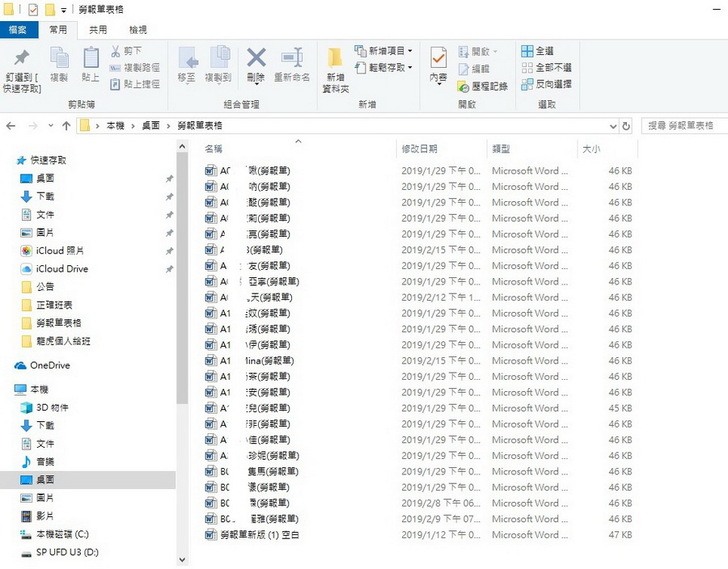The width and height of the screenshot is (728, 569).
Task: Click Select none (全部不選)
Action: coord(546,68)
